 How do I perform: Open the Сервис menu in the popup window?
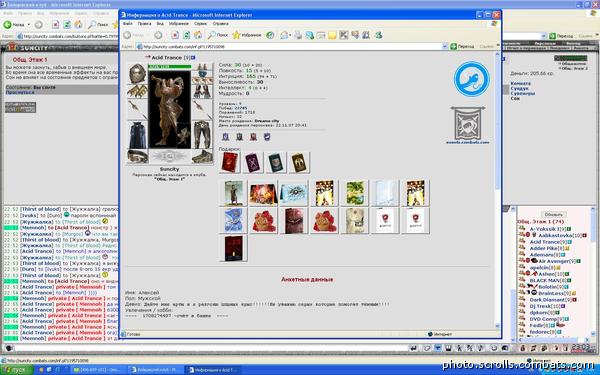tap(200, 24)
